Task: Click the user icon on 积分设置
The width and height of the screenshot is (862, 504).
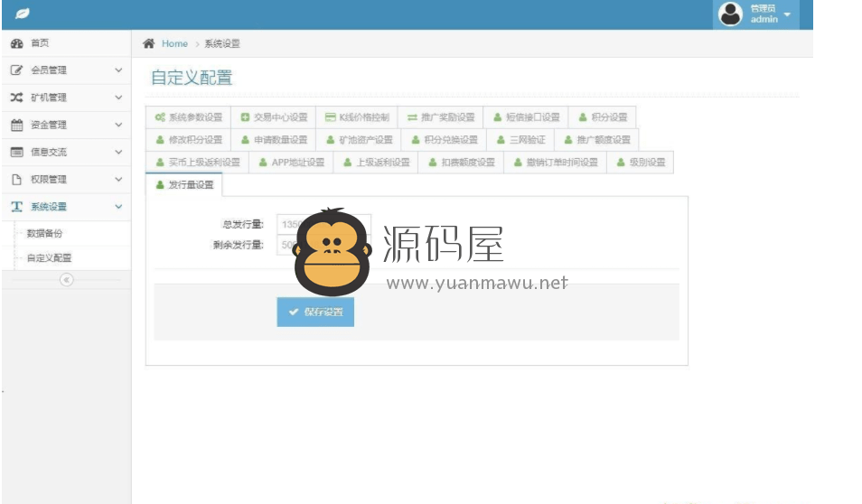Action: [x=583, y=117]
